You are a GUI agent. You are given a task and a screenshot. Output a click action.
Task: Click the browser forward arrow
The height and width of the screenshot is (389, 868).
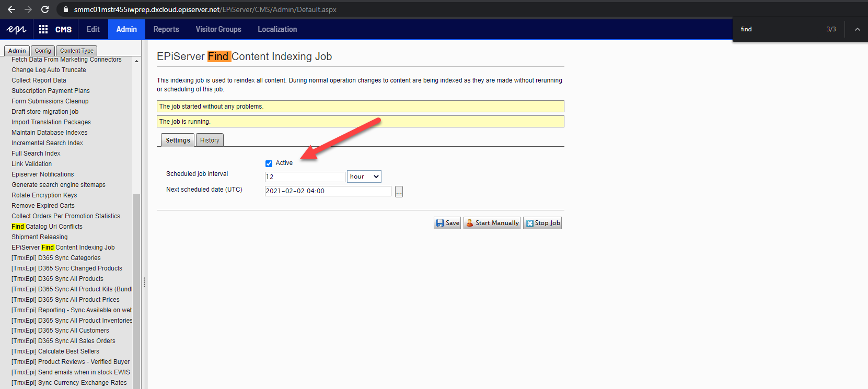[28, 9]
